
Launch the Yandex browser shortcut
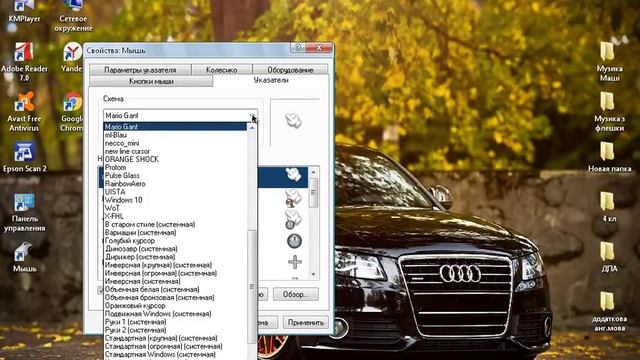[72, 58]
